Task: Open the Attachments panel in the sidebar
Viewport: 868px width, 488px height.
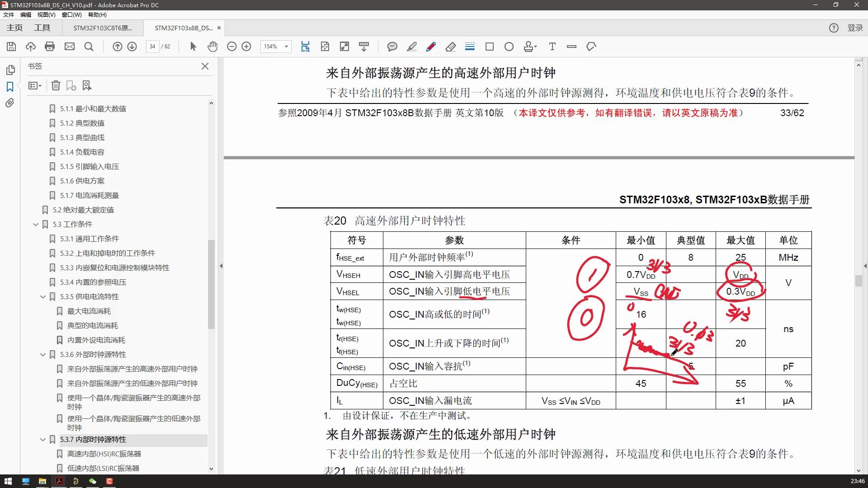Action: pyautogui.click(x=10, y=103)
